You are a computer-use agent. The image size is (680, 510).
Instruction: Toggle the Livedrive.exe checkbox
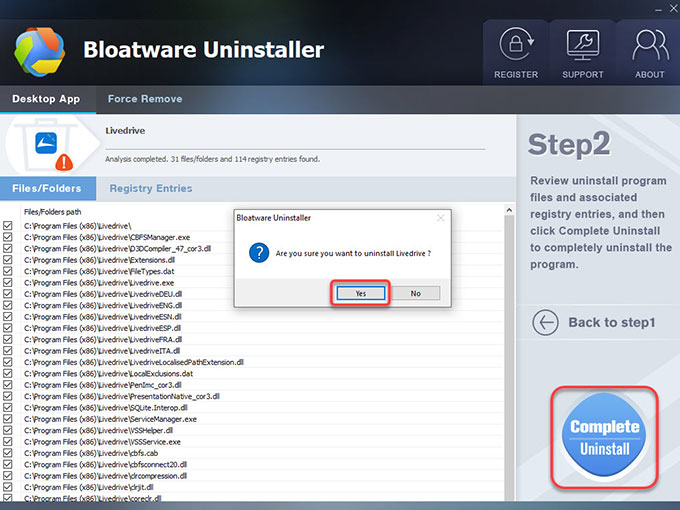tap(8, 282)
